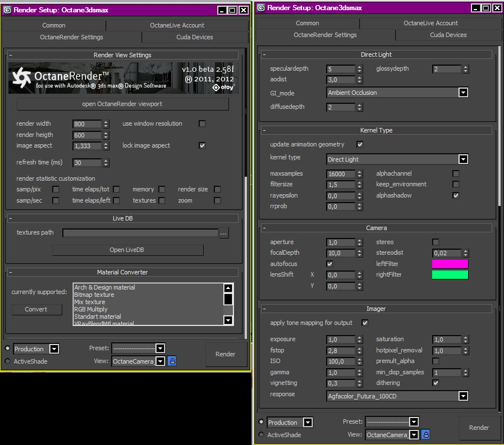
Task: Click the aperture spinner arrows
Action: [360, 242]
